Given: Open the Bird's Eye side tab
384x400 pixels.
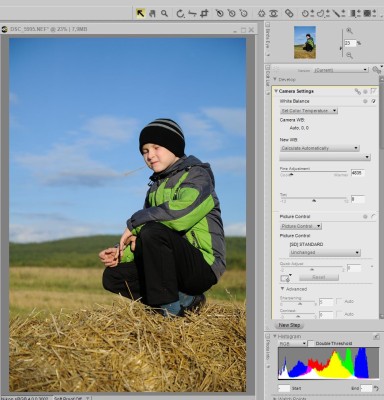Looking at the screenshot, I should click(x=268, y=39).
